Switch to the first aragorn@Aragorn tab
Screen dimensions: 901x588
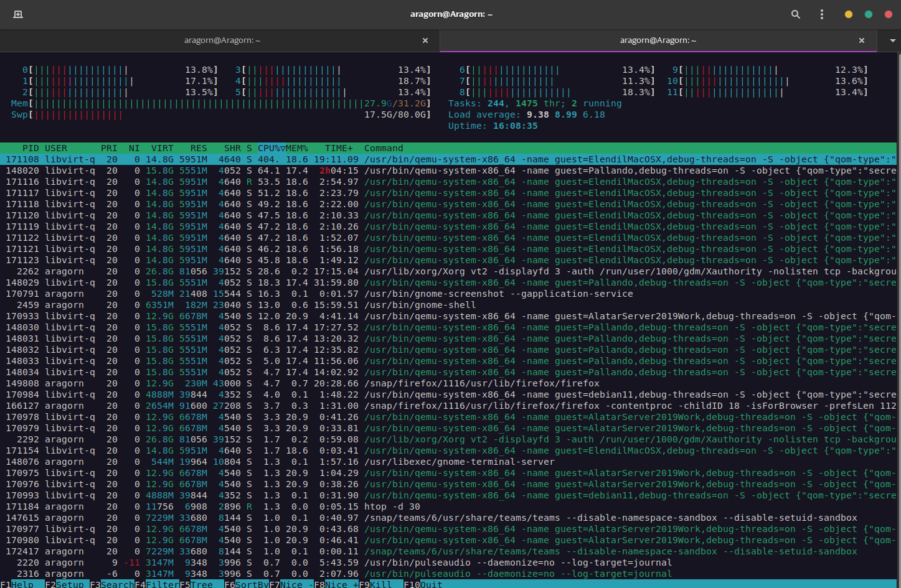click(222, 40)
